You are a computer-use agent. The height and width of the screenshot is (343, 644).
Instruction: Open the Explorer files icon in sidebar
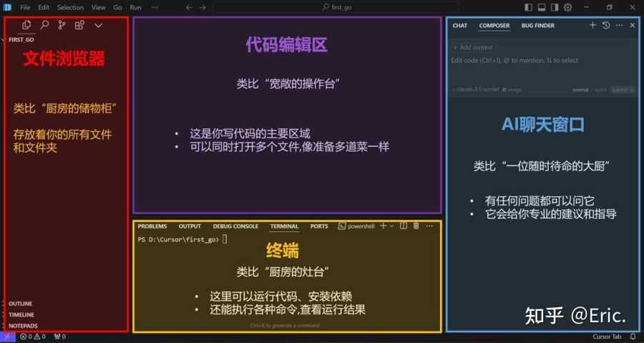tap(26, 25)
